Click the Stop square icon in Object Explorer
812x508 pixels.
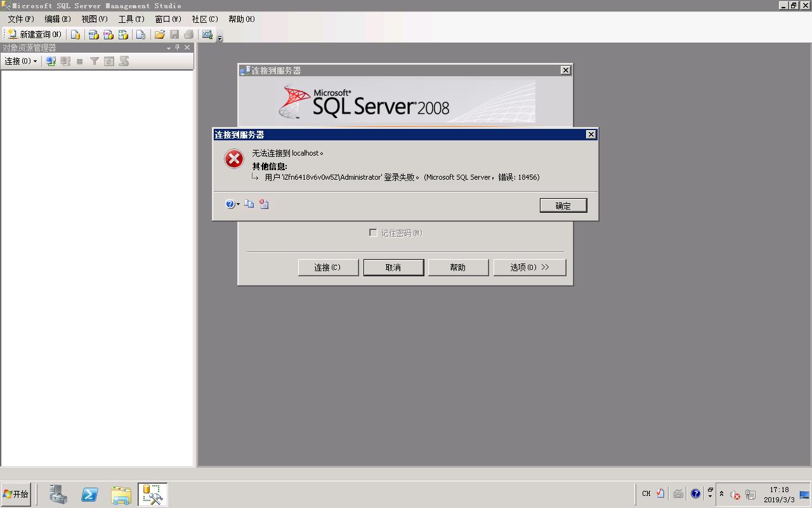point(80,61)
